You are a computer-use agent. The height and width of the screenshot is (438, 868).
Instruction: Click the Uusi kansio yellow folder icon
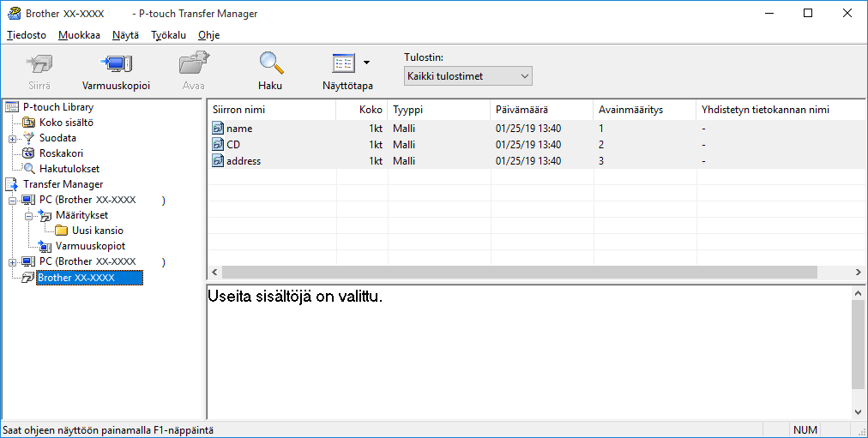tap(62, 231)
